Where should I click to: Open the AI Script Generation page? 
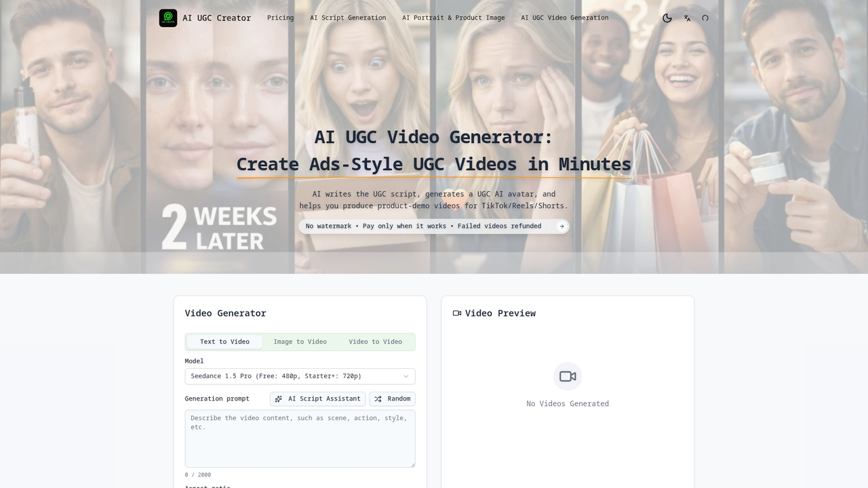click(348, 18)
